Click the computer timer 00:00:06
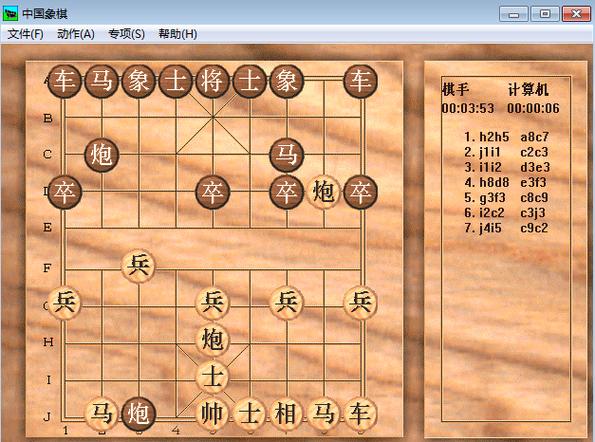 [x=533, y=109]
